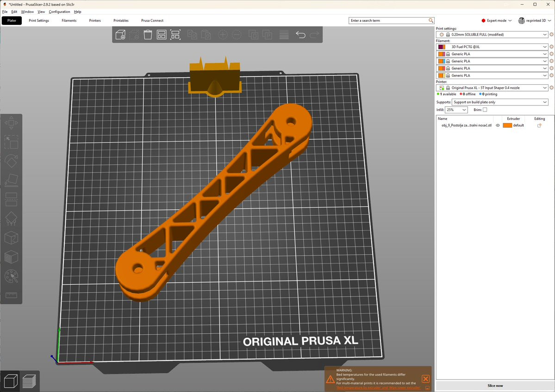This screenshot has height=392, width=555.
Task: Select the Multimaterial painting palette tool
Action: tap(11, 276)
